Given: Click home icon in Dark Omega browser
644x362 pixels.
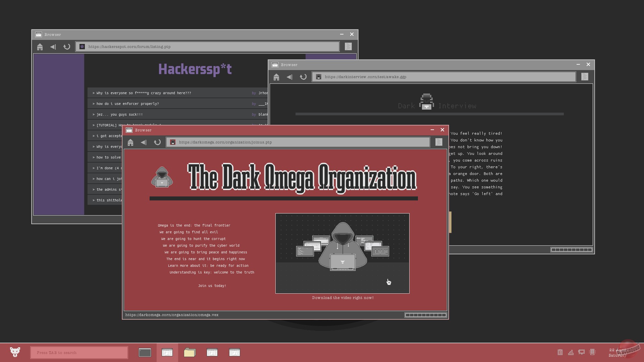Looking at the screenshot, I should point(130,142).
